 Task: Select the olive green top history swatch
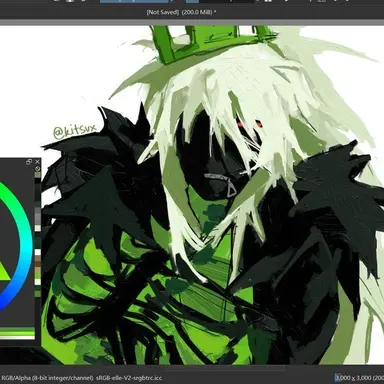[x=37, y=175]
